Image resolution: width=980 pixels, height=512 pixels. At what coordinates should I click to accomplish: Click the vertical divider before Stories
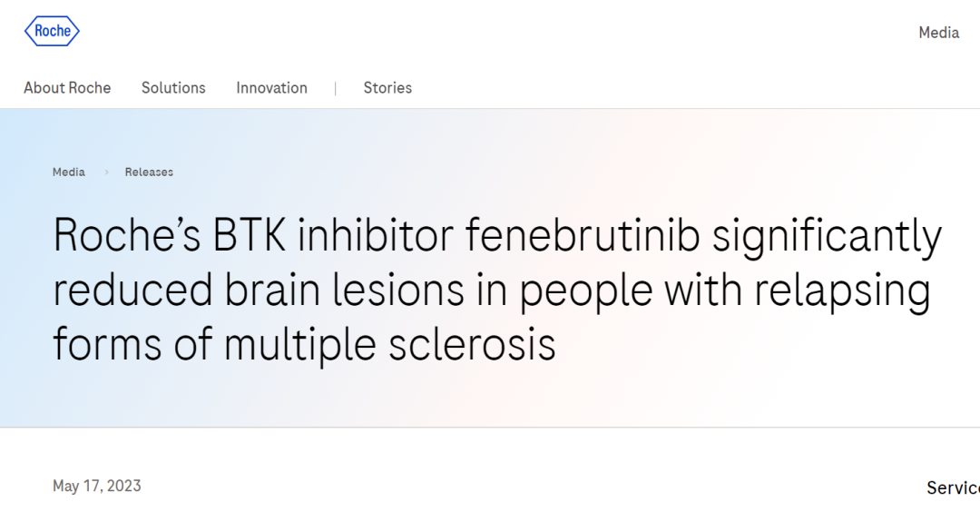click(336, 88)
